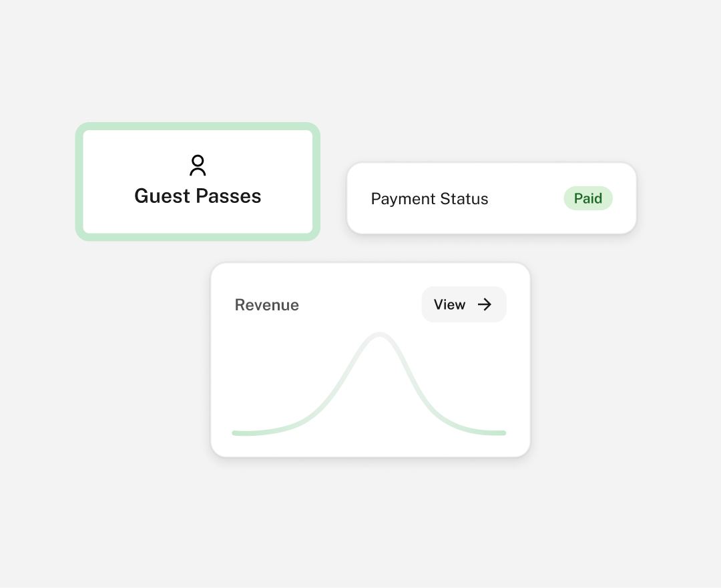Click the Revenue title label

coord(266,305)
